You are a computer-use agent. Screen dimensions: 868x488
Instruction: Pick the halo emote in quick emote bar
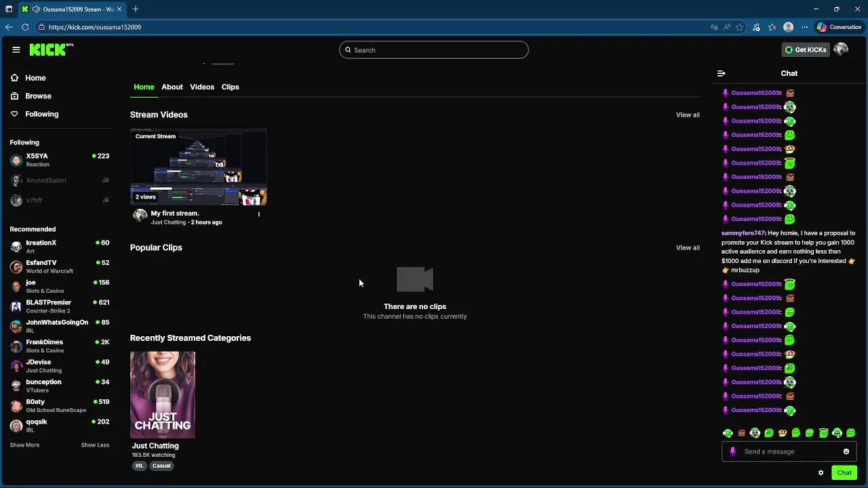tap(823, 433)
